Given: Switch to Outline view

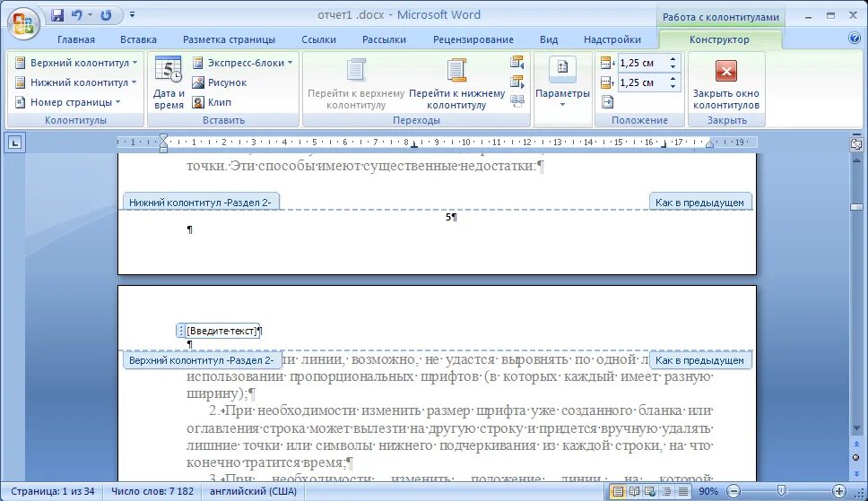Looking at the screenshot, I should click(x=666, y=491).
